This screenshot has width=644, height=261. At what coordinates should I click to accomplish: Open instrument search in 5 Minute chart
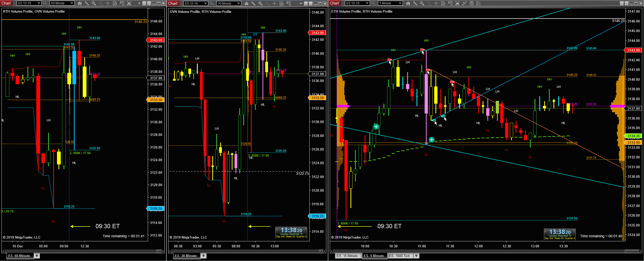373,3
